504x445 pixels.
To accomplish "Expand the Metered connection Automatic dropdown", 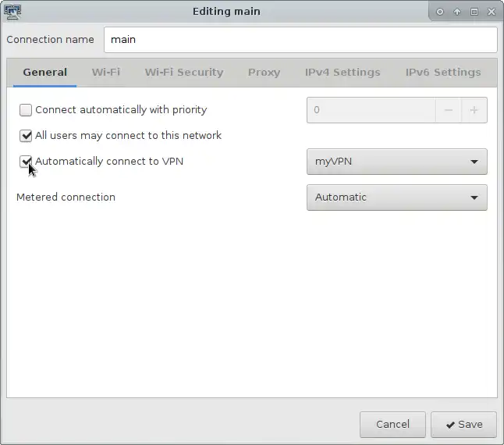I will pyautogui.click(x=397, y=198).
